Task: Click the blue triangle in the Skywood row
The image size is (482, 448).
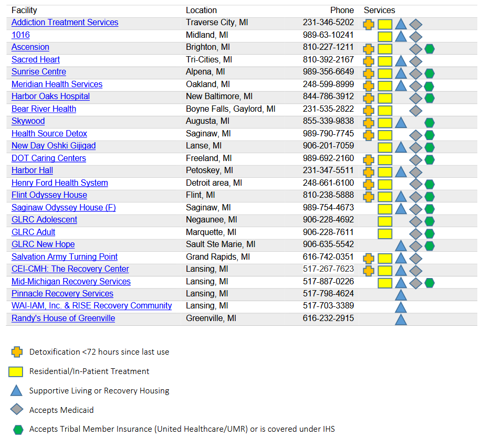Action: [x=401, y=123]
